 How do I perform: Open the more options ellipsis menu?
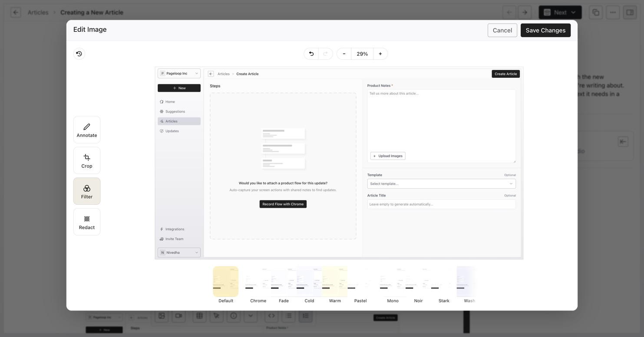click(x=613, y=12)
